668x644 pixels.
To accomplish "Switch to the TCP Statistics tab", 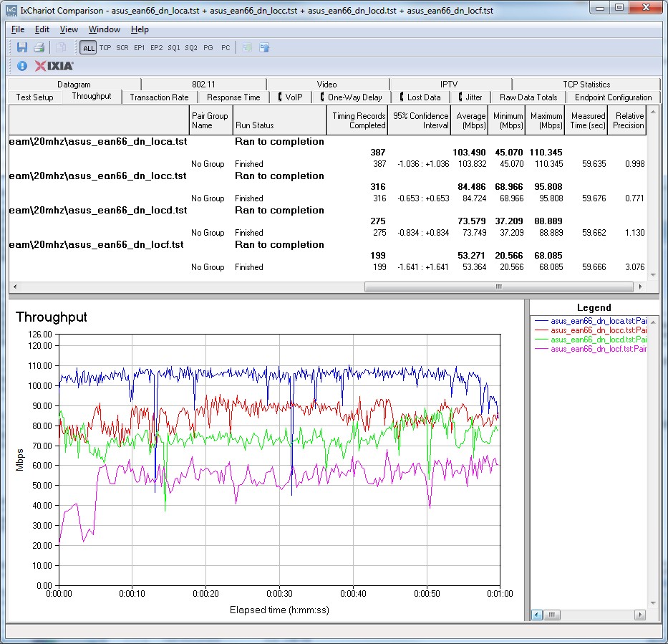I will coord(586,85).
